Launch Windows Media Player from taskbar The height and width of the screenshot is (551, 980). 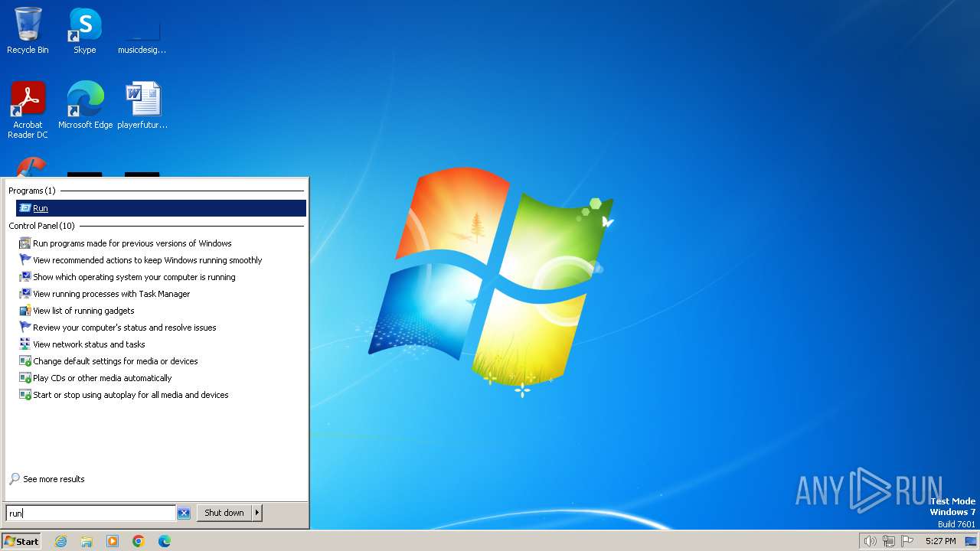[113, 541]
